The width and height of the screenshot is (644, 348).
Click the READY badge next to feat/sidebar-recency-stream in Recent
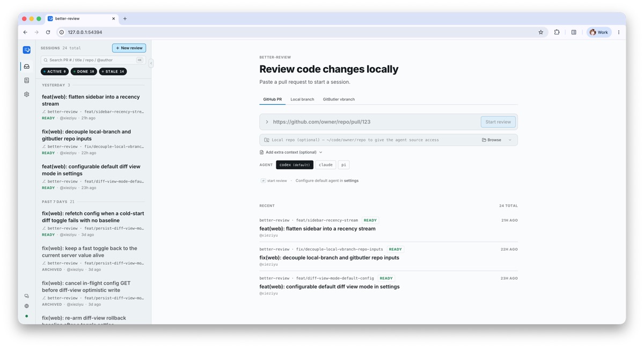(370, 220)
